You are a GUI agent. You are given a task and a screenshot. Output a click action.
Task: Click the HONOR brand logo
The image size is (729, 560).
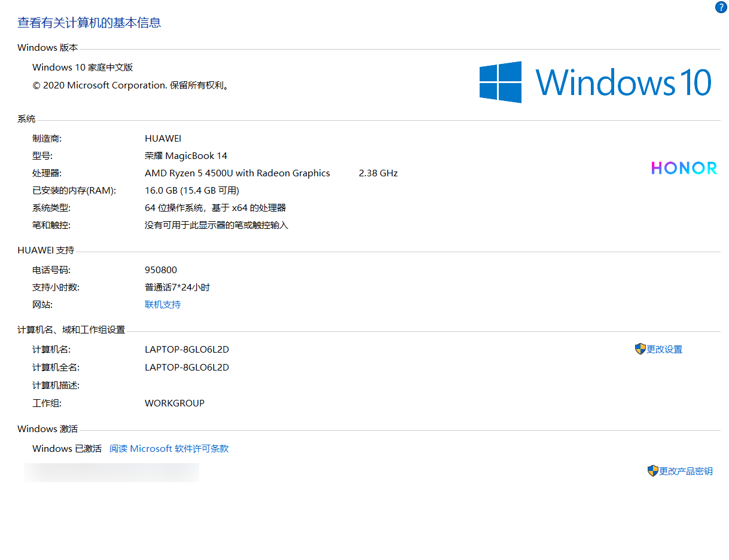[684, 168]
